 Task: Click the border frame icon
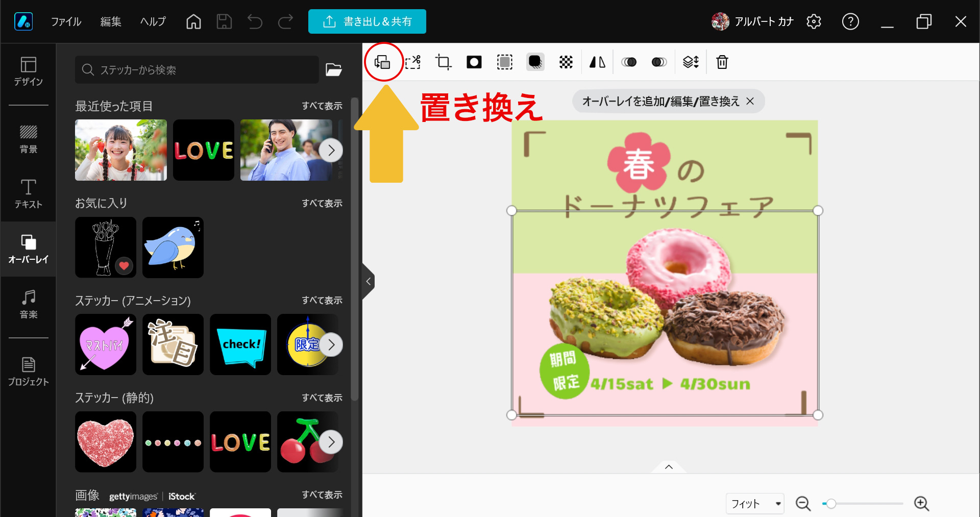pyautogui.click(x=505, y=62)
